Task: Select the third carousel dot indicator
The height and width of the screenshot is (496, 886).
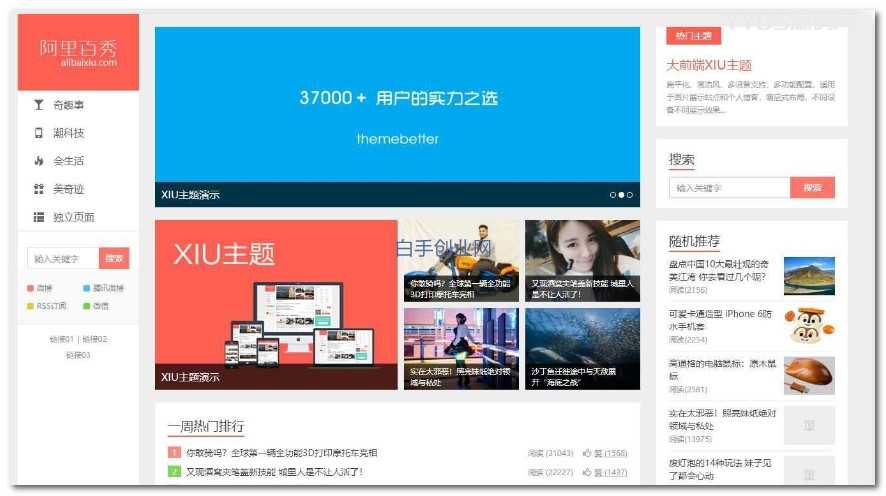Action: 629,195
